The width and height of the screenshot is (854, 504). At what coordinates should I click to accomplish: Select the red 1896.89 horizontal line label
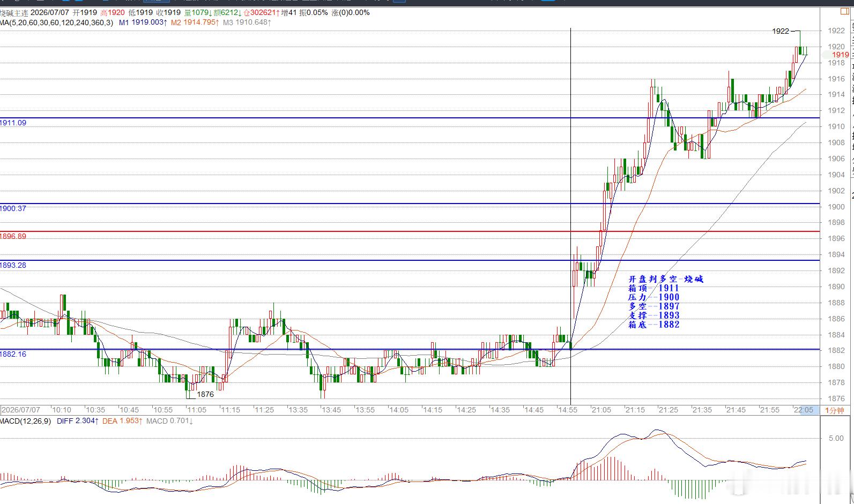13,236
